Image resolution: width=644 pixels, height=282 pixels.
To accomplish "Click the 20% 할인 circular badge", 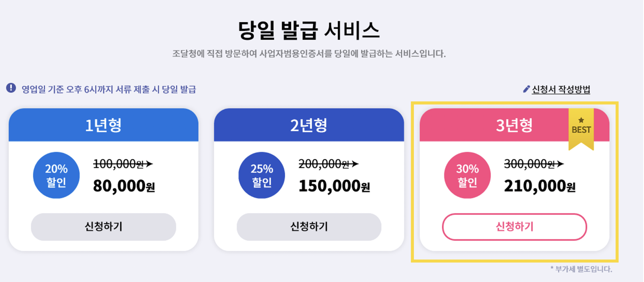I will pyautogui.click(x=56, y=175).
